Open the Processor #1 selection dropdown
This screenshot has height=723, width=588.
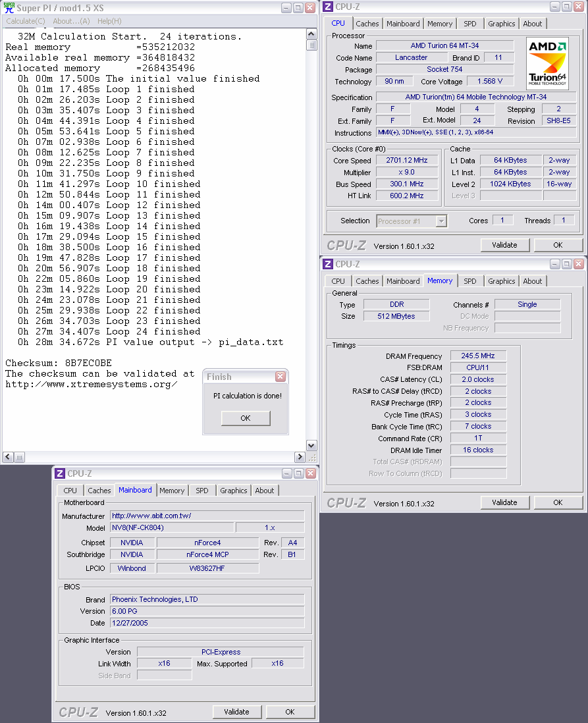[441, 221]
